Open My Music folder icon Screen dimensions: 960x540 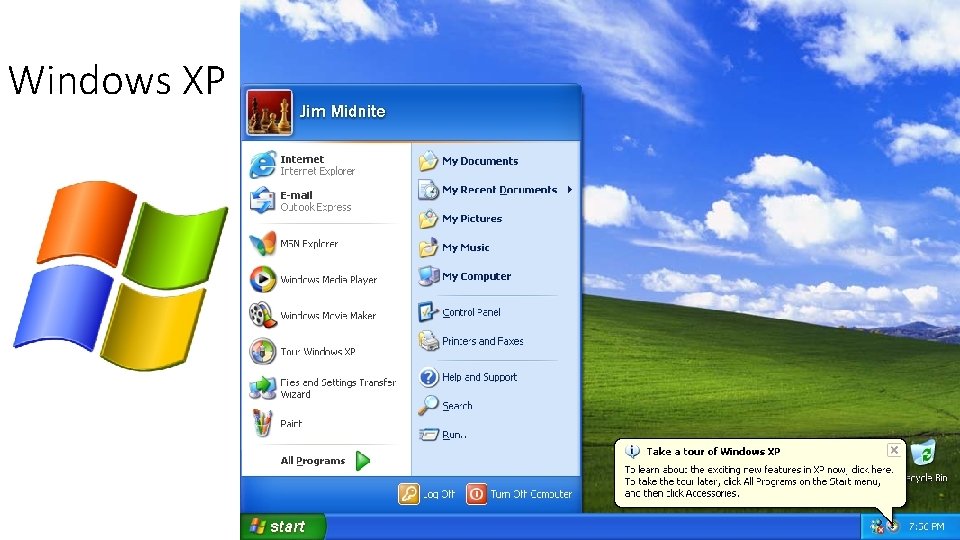tap(429, 247)
